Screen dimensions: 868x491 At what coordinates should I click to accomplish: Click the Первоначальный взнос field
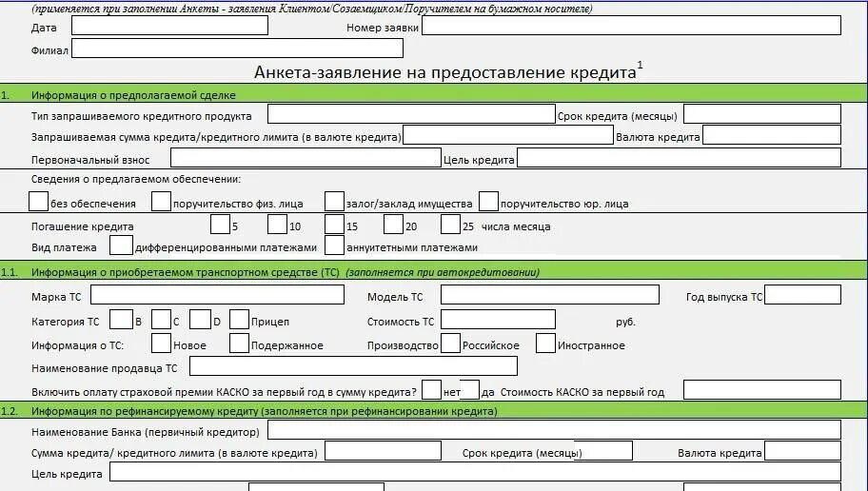coord(306,158)
